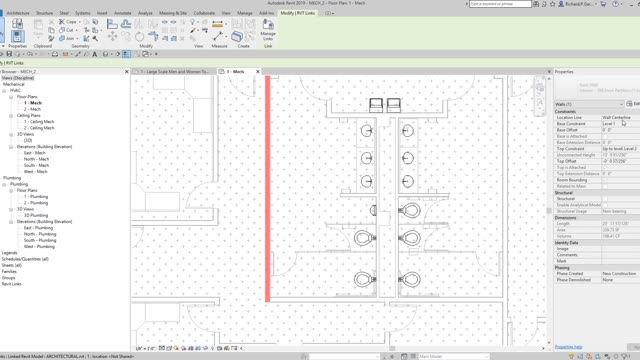The image size is (640, 360).
Task: Open the Walls (1) type selector dropdown
Action: (589, 104)
